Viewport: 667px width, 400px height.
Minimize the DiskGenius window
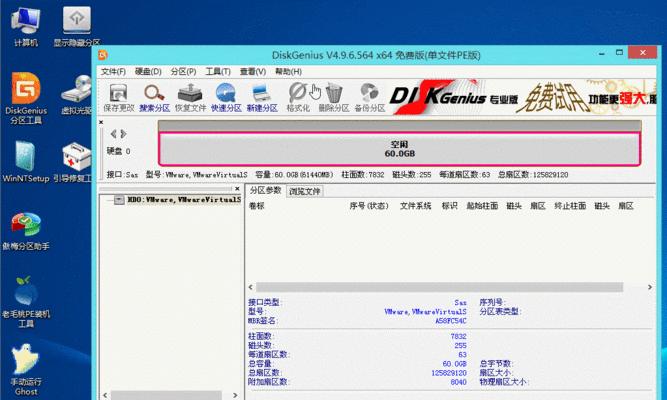601,54
